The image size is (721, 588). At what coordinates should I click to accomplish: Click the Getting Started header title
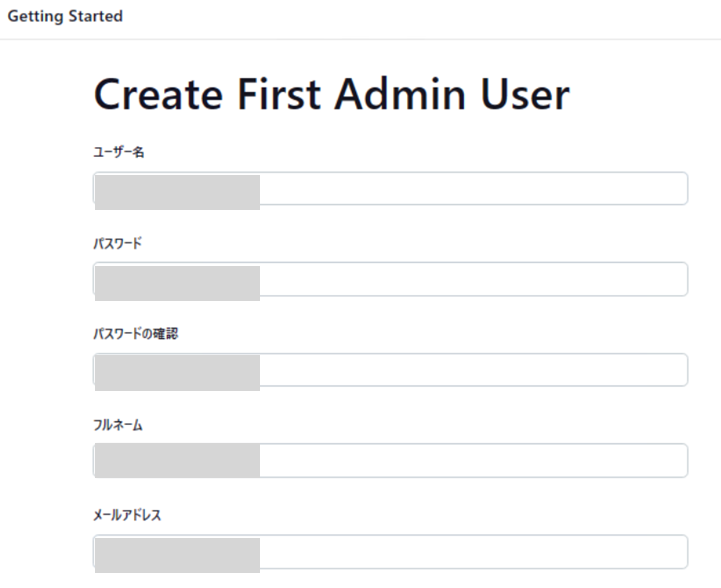pos(65,17)
